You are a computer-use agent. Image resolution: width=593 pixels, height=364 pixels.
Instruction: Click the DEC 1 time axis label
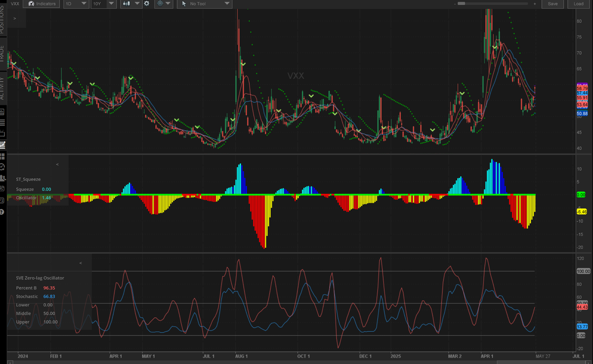click(x=366, y=356)
